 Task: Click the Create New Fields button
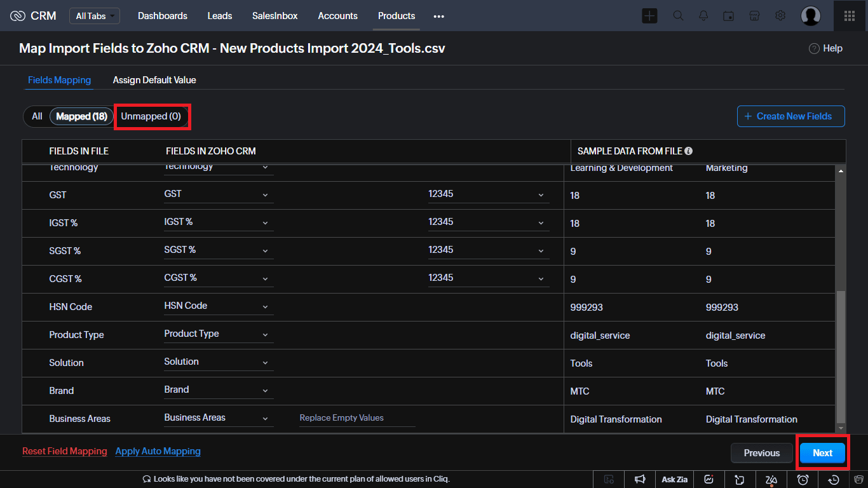791,116
